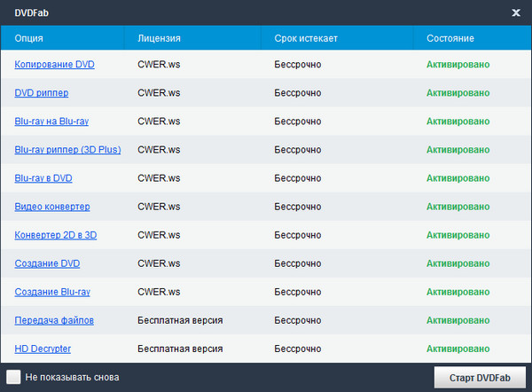Click the Создание DVD link
The width and height of the screenshot is (532, 392).
[48, 263]
